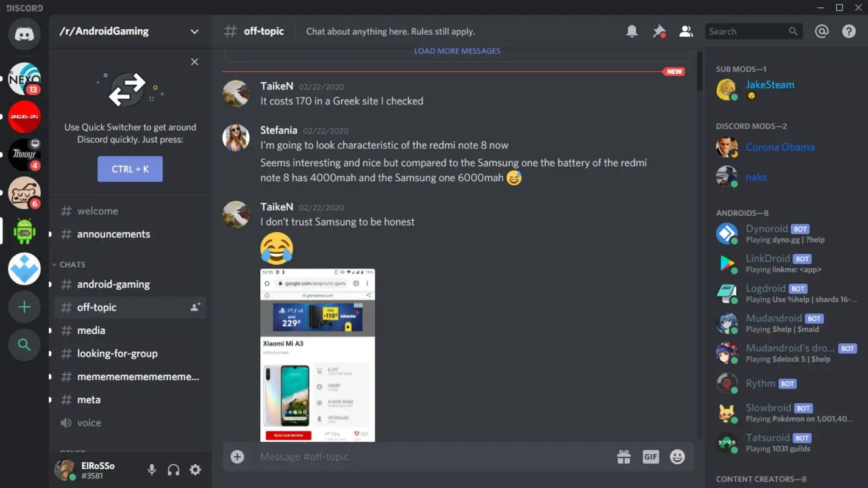868x488 pixels.
Task: Create an invite for the off-topic channel
Action: [195, 307]
